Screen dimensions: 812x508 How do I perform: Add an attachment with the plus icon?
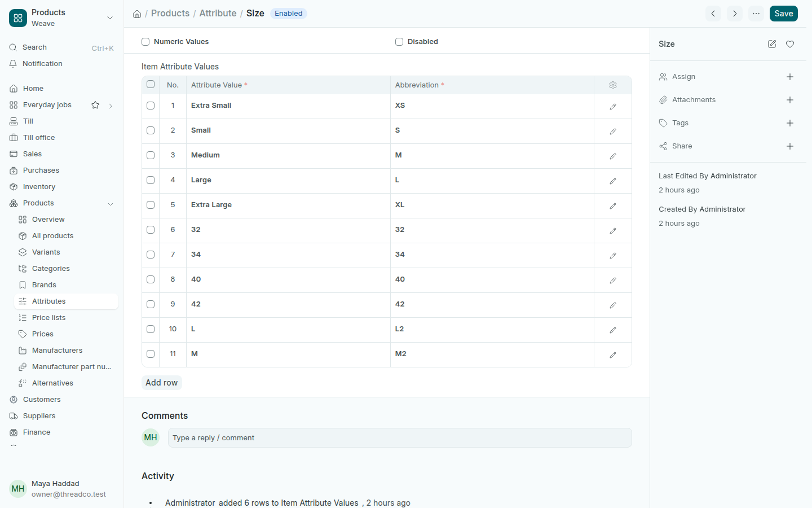(x=790, y=100)
